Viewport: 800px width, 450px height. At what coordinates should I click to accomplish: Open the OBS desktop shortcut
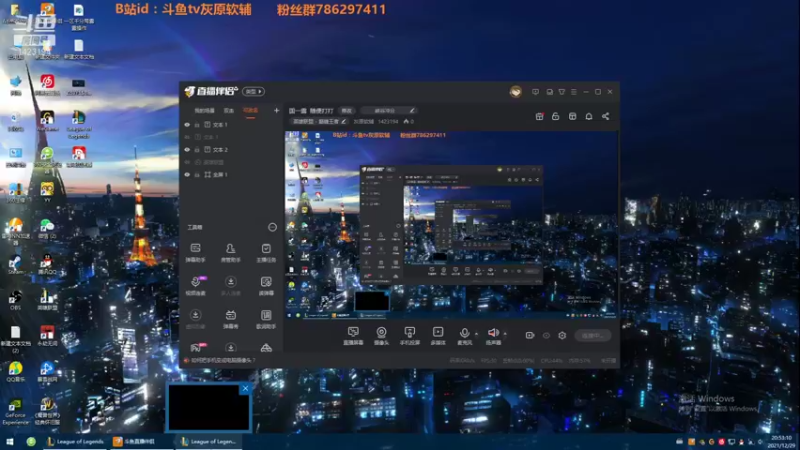(15, 300)
